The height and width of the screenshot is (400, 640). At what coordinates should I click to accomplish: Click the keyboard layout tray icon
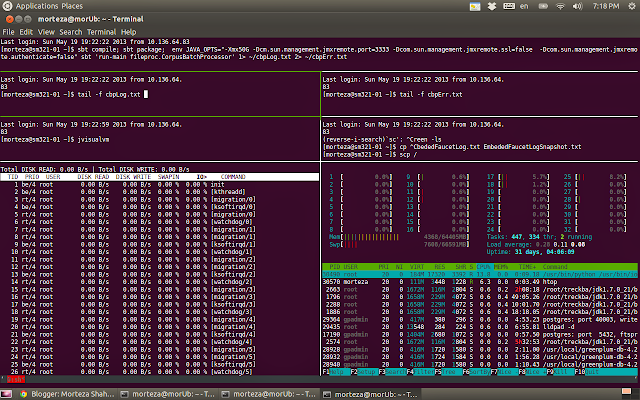click(509, 6)
